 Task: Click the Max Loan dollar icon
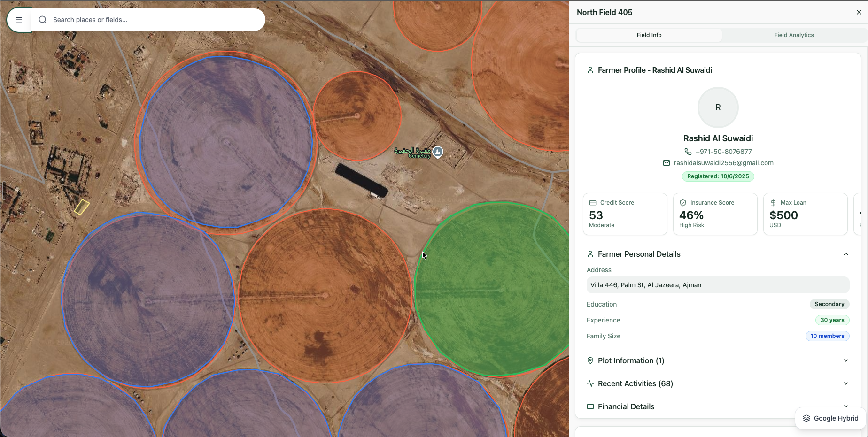773,203
